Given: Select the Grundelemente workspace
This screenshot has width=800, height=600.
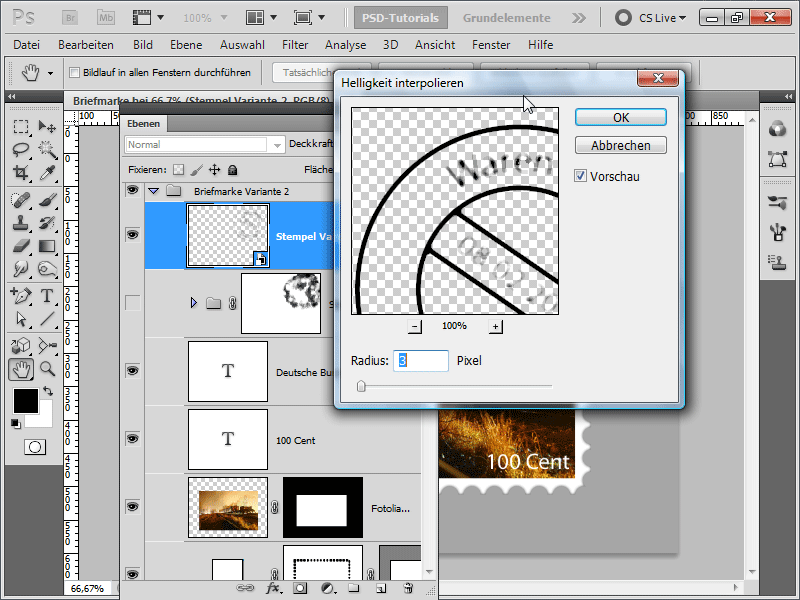Looking at the screenshot, I should tap(507, 18).
